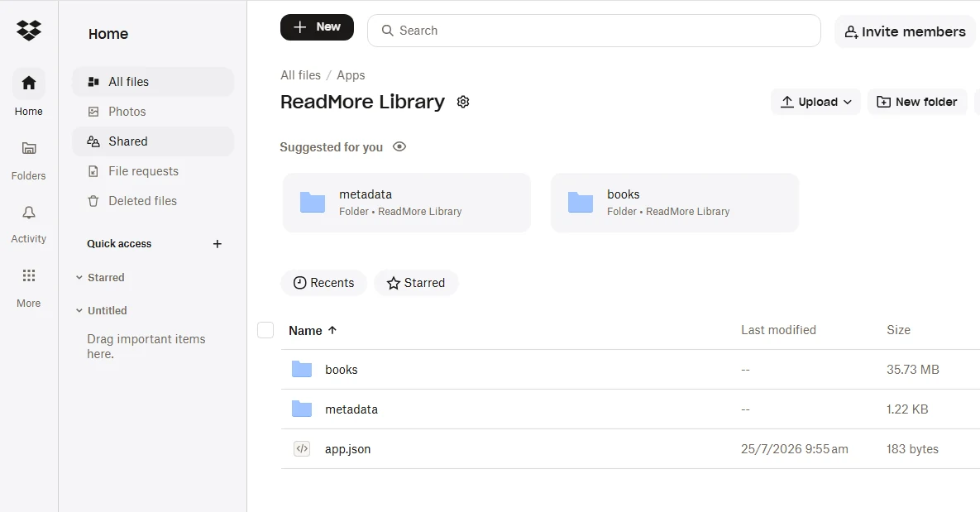Open Deleted files in sidebar
The width and height of the screenshot is (980, 512).
(153, 201)
